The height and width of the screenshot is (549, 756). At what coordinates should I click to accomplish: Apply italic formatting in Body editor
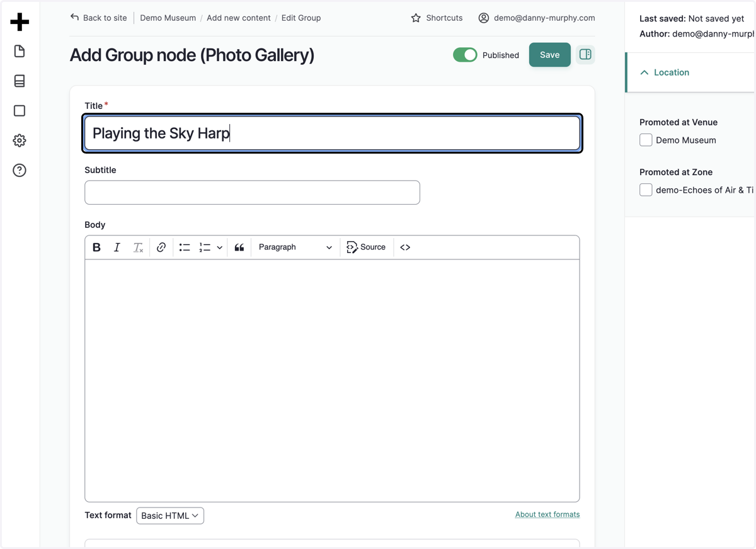click(x=117, y=247)
